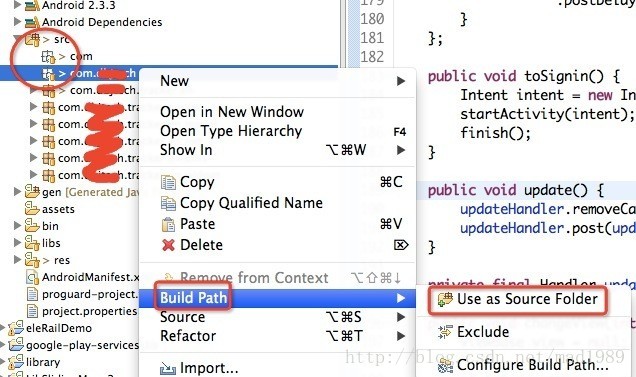The height and width of the screenshot is (377, 636).
Task: Expand the eleRailDemo project
Action: click(x=2, y=328)
